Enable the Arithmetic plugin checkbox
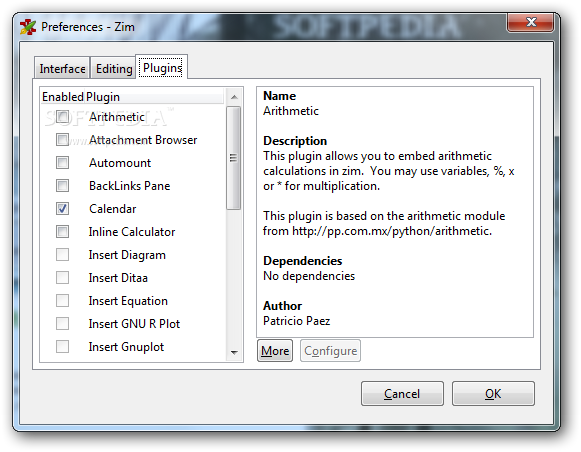 coord(62,117)
